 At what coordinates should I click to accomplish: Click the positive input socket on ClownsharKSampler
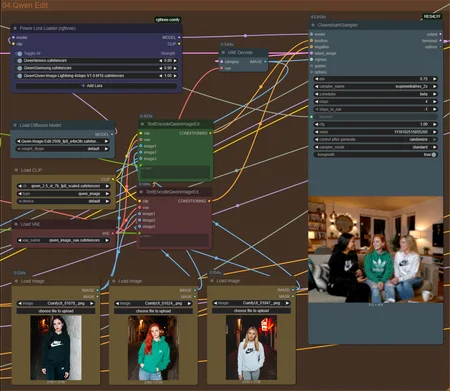point(311,40)
